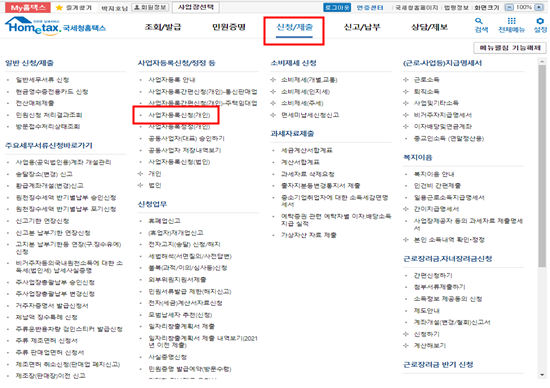
Task: Open 일용근로소득지급명세서 link
Action: click(449, 197)
